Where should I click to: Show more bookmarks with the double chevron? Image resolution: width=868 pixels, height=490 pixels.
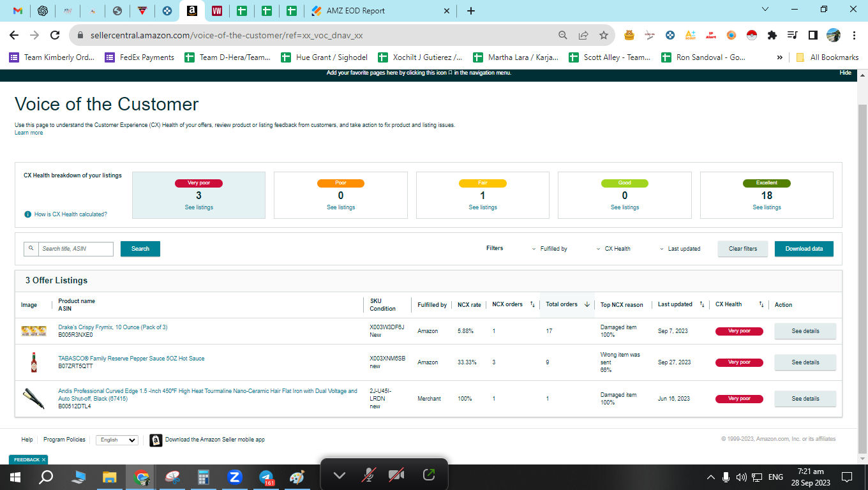779,57
